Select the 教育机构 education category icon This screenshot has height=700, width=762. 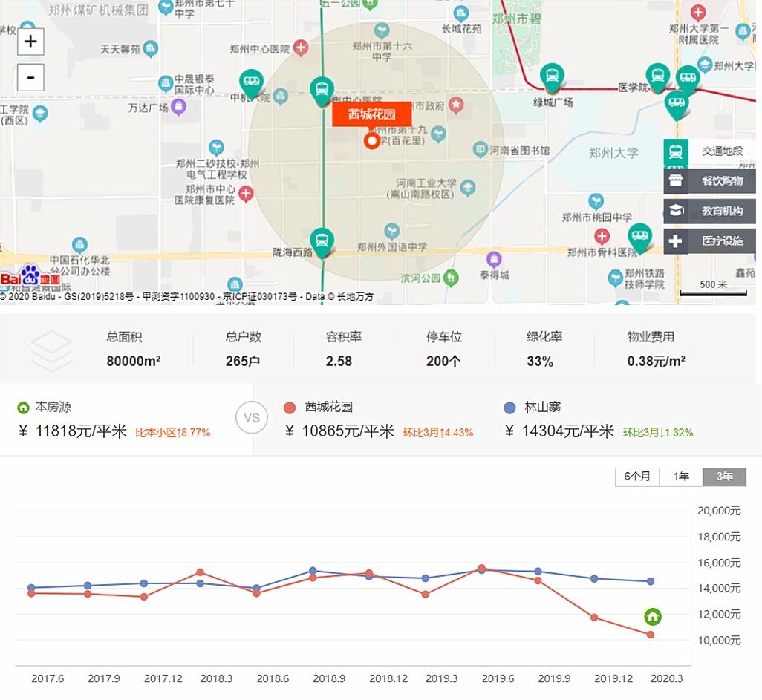click(x=676, y=210)
